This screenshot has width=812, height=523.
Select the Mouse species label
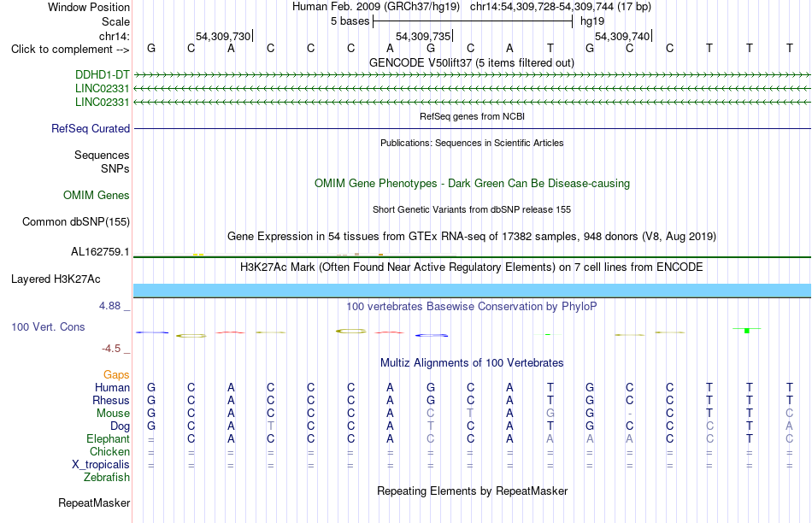coord(113,414)
